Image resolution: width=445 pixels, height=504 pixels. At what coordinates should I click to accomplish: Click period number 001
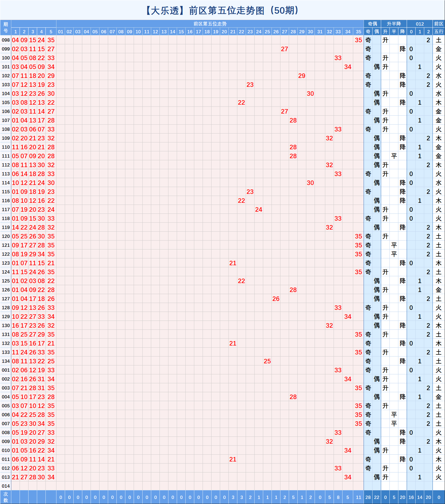click(6, 370)
